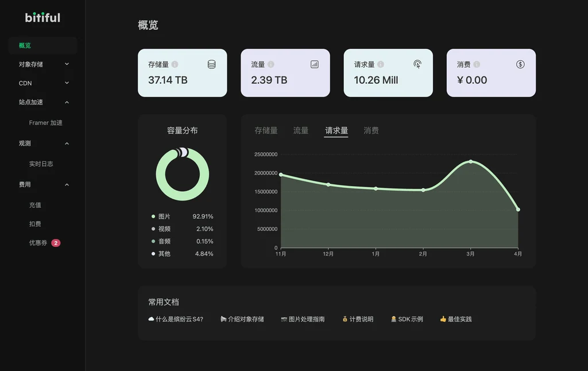
Task: Open the 计费说明 documentation link
Action: (x=358, y=319)
